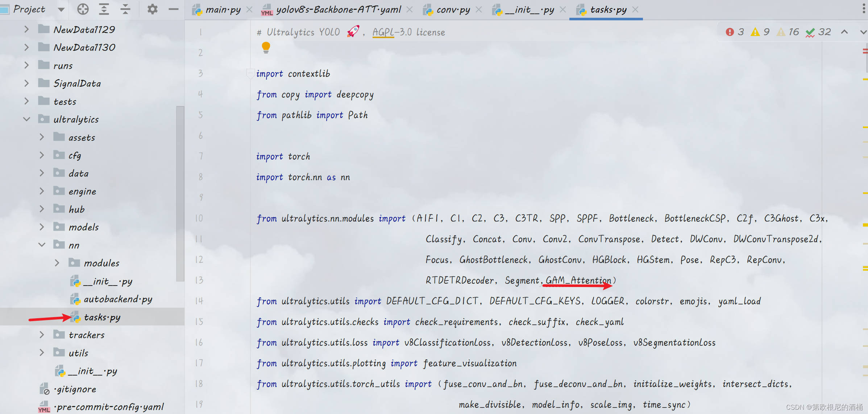
Task: Click on v8SegmentationLoss in line 16
Action: tap(674, 343)
